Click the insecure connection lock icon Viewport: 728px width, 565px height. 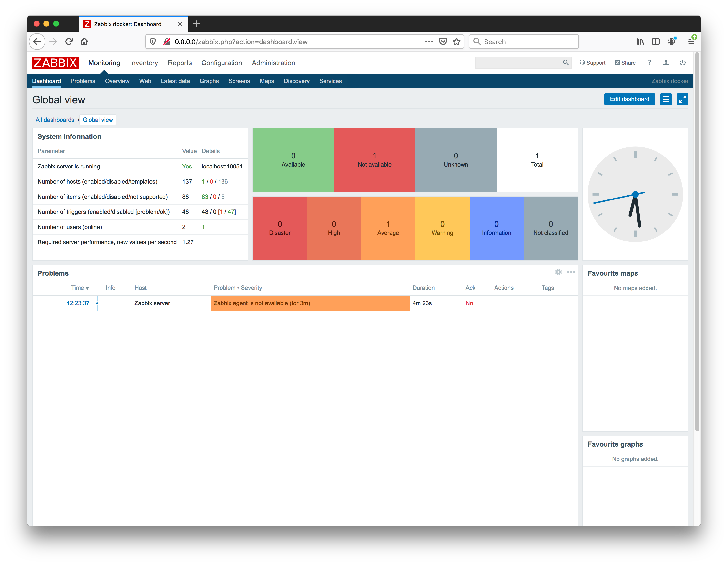point(167,42)
